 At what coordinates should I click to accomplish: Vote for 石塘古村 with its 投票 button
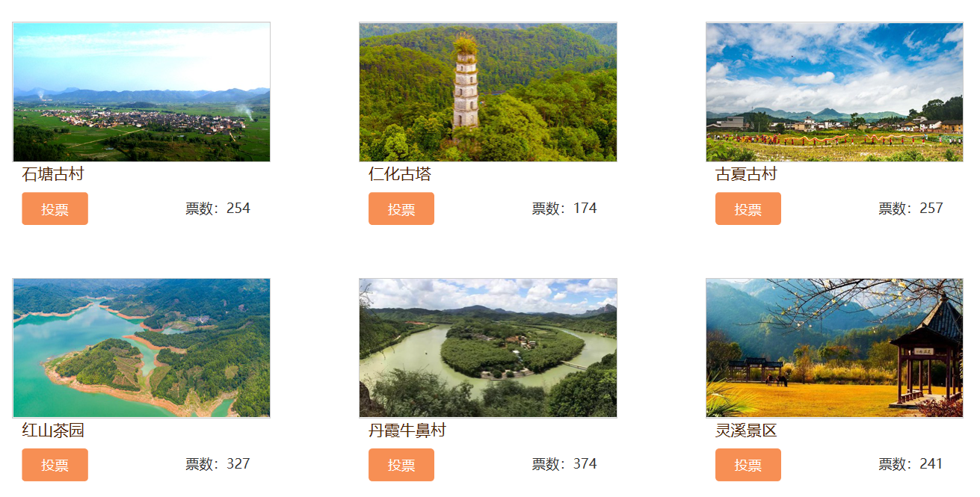tap(55, 209)
